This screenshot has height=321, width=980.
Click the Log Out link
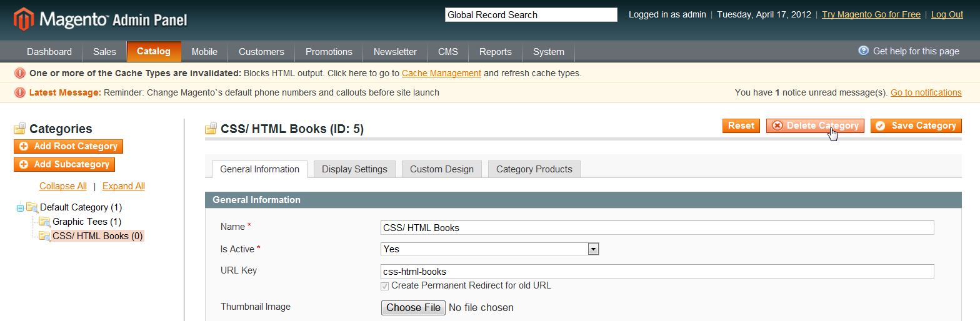[x=947, y=14]
